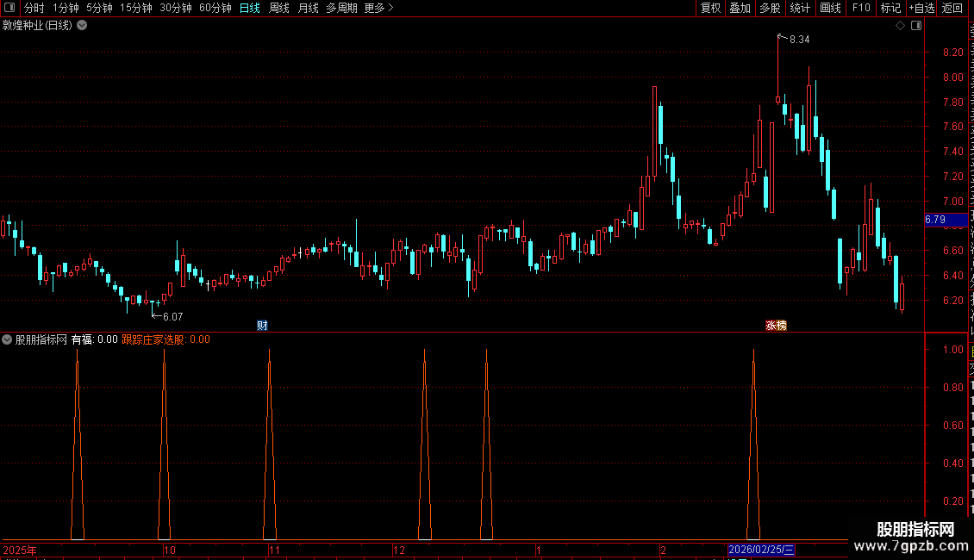Click the 2026/02/25/三 date label

[761, 550]
